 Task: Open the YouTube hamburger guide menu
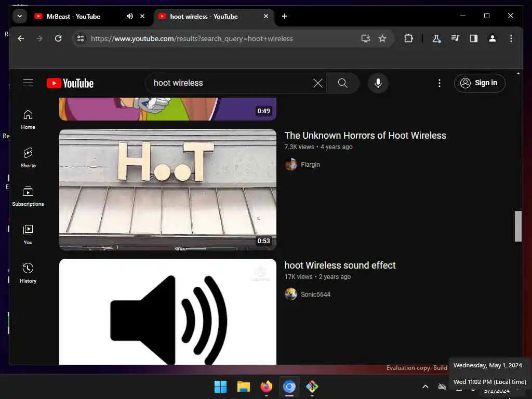[28, 83]
